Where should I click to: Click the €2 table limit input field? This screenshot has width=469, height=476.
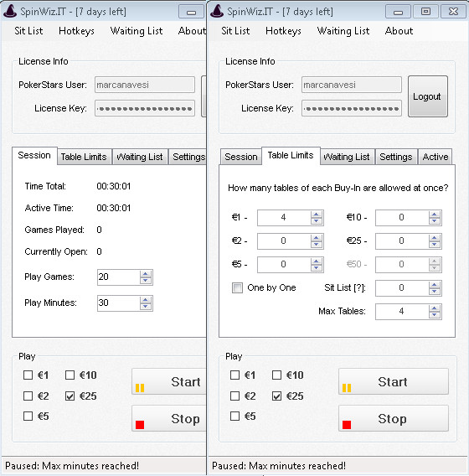[x=284, y=241]
